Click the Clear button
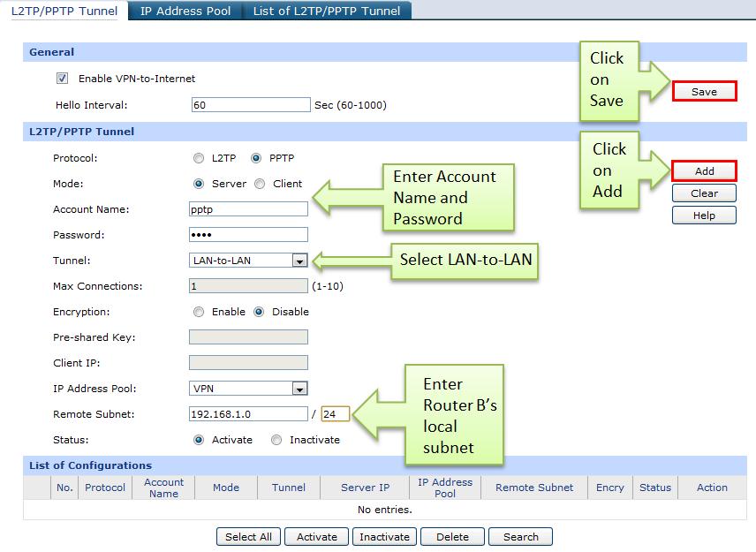Image resolution: width=756 pixels, height=552 pixels. click(x=704, y=193)
